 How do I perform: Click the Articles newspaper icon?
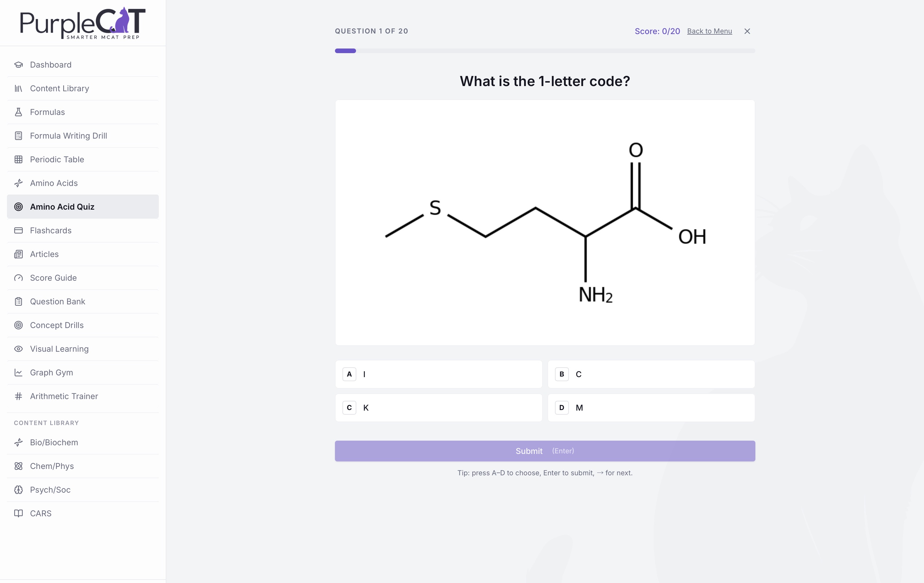18,254
